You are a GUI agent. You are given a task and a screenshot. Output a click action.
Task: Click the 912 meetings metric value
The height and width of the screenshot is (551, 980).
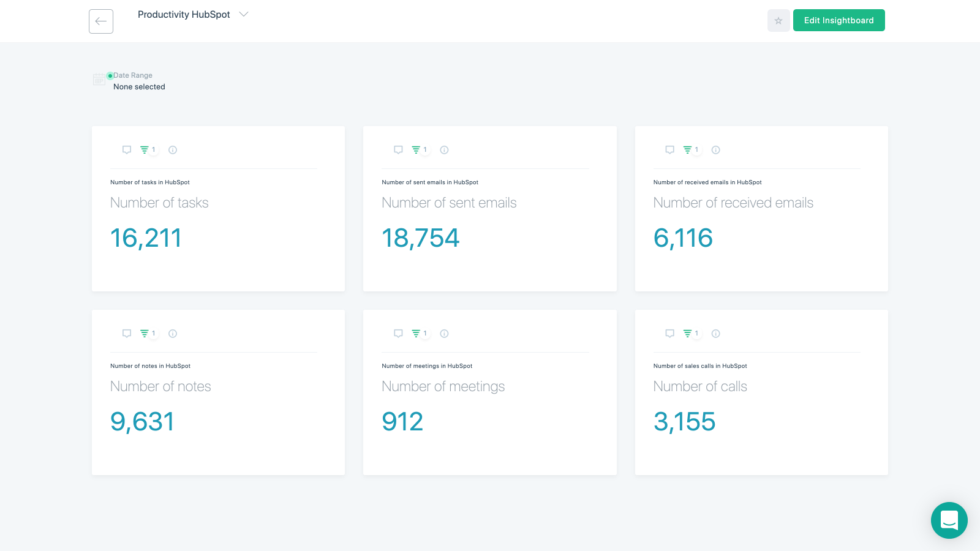coord(402,421)
